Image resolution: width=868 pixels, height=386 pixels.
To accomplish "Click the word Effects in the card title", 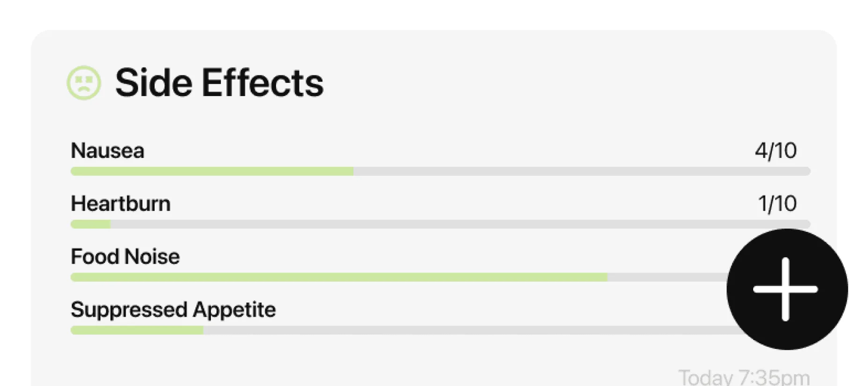I will 262,83.
